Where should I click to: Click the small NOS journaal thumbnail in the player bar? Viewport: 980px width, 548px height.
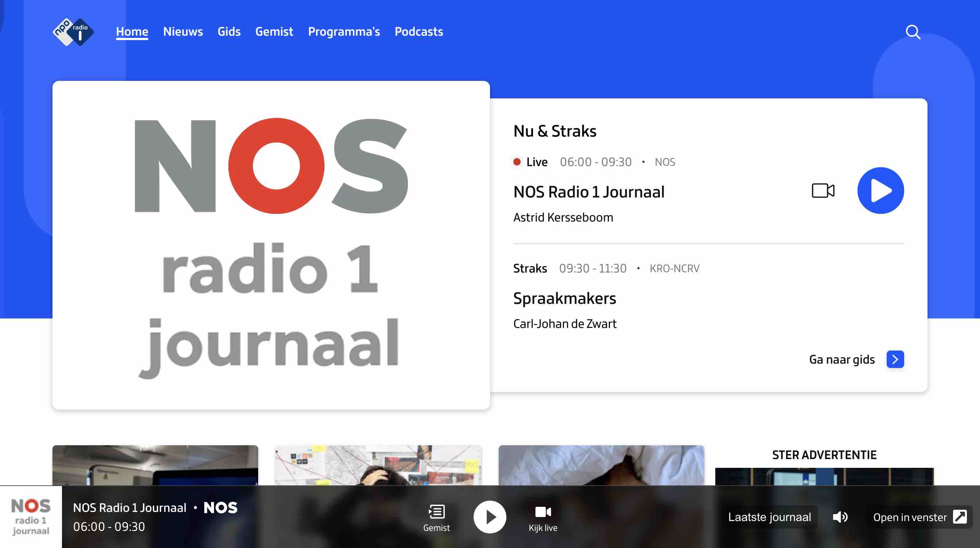point(31,517)
